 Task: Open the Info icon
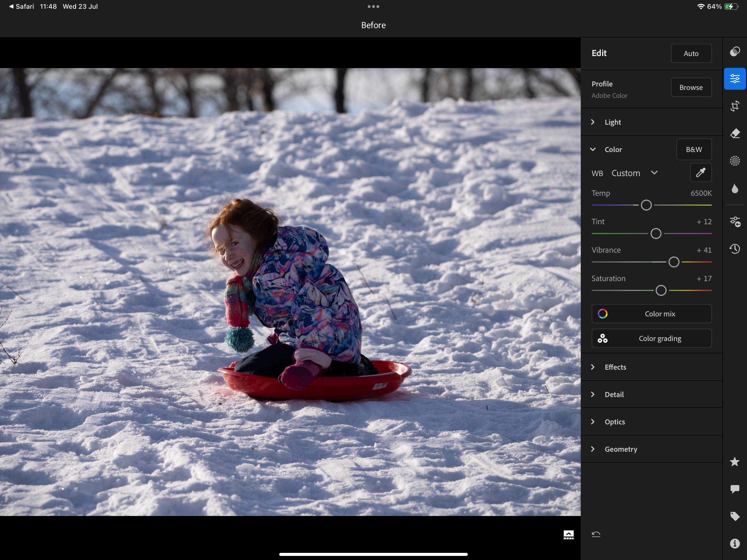pos(734,543)
